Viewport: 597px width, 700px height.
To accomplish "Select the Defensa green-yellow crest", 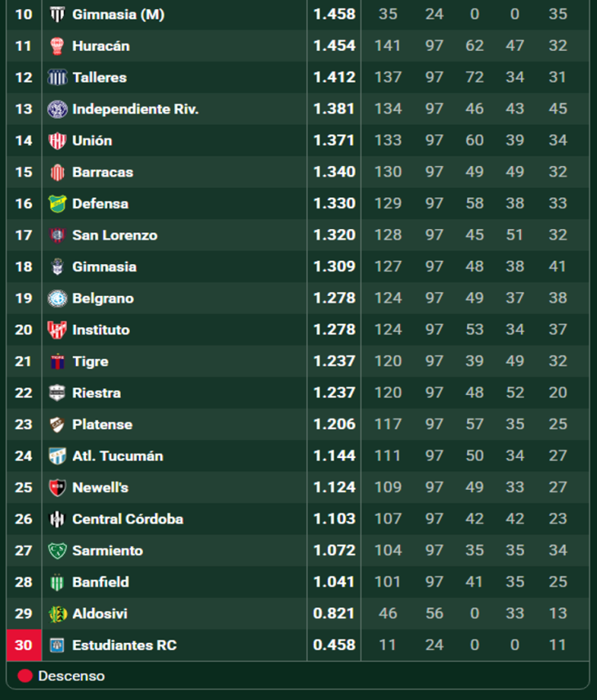I will coord(57,204).
